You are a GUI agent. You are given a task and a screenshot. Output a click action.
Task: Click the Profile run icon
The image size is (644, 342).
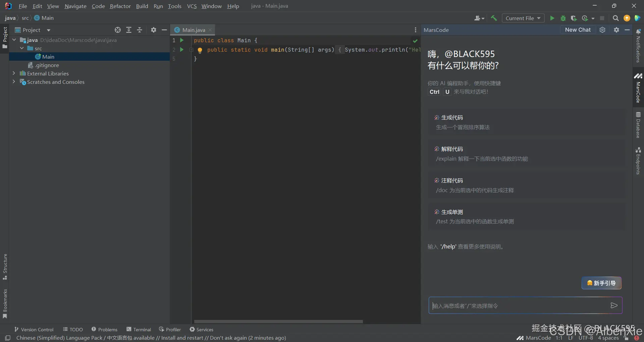585,18
